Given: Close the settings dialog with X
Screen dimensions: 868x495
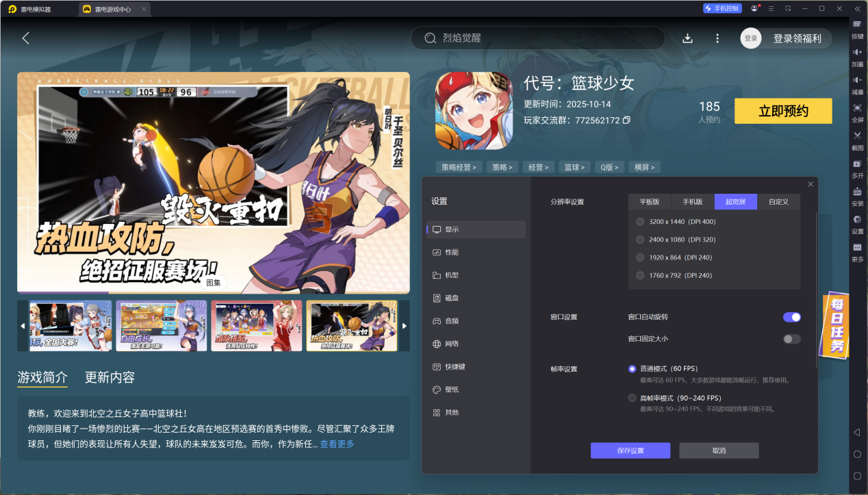Looking at the screenshot, I should (x=810, y=184).
